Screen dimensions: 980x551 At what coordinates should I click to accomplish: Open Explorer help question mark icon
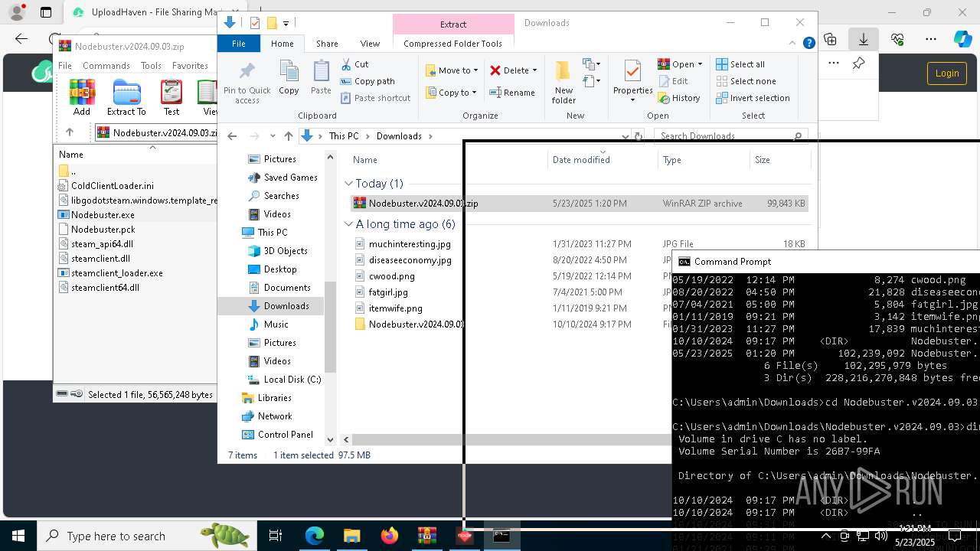808,44
